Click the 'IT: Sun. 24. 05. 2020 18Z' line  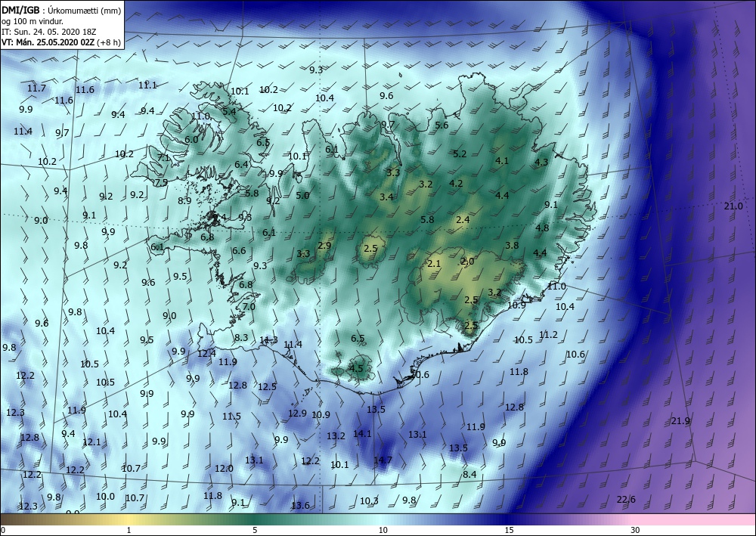coord(48,32)
